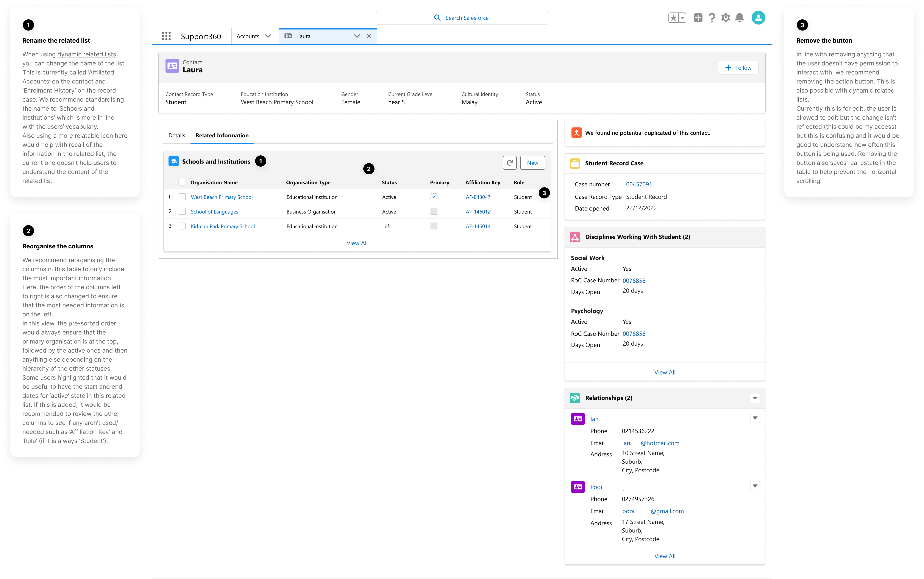Open case number 00457091 link
924x579 pixels.
[x=639, y=184]
